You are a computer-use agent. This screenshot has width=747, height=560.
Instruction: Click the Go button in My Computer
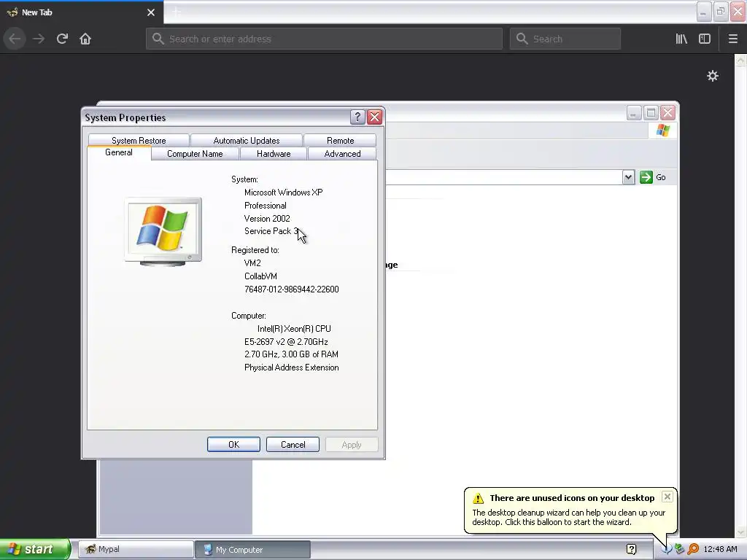[653, 177]
